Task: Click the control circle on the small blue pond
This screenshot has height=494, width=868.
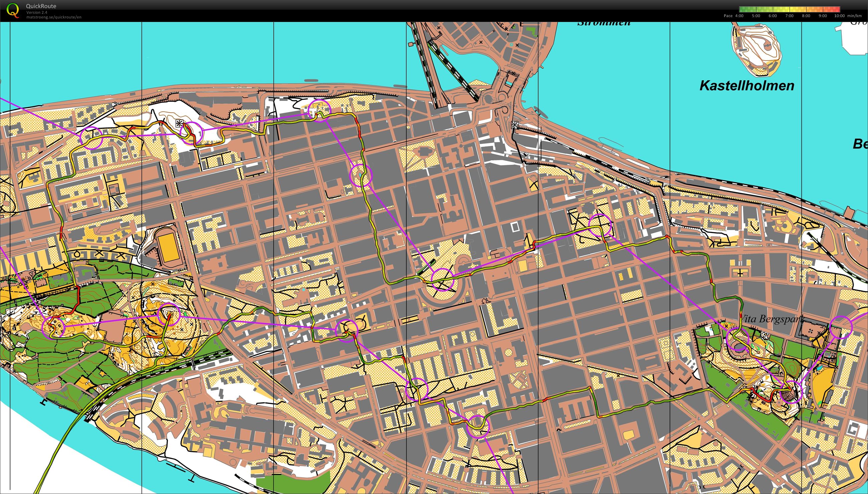Action: click(361, 175)
